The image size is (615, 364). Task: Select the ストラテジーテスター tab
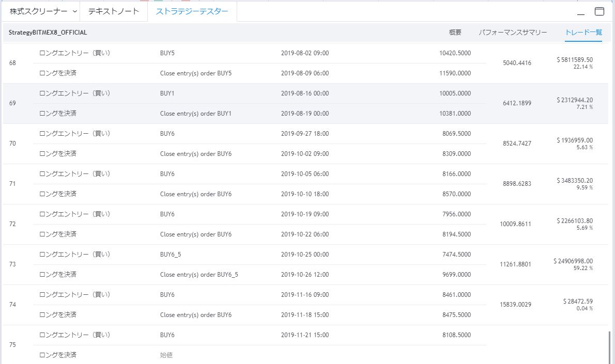192,11
